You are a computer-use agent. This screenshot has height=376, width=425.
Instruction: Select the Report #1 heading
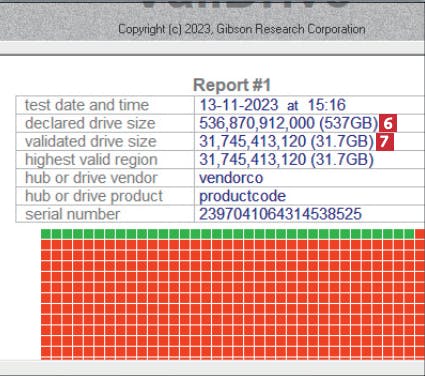pos(232,85)
